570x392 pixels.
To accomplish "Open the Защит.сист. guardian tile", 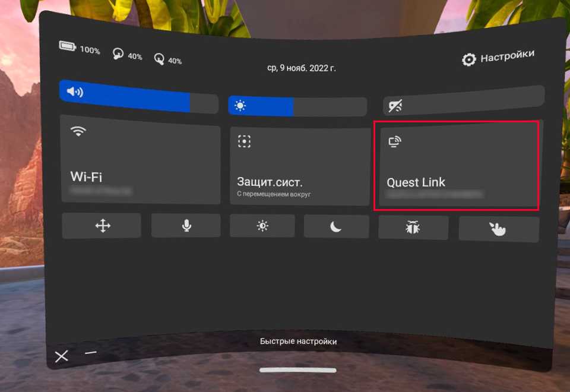I will tap(300, 166).
